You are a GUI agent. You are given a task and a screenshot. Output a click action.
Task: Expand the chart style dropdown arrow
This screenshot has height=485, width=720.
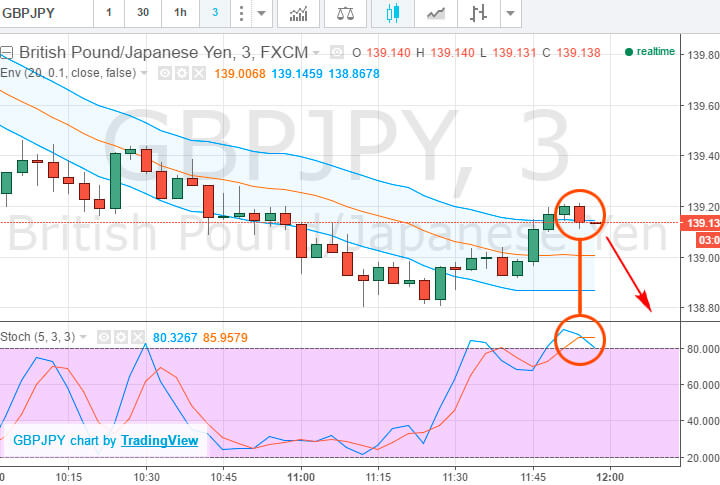click(x=510, y=13)
